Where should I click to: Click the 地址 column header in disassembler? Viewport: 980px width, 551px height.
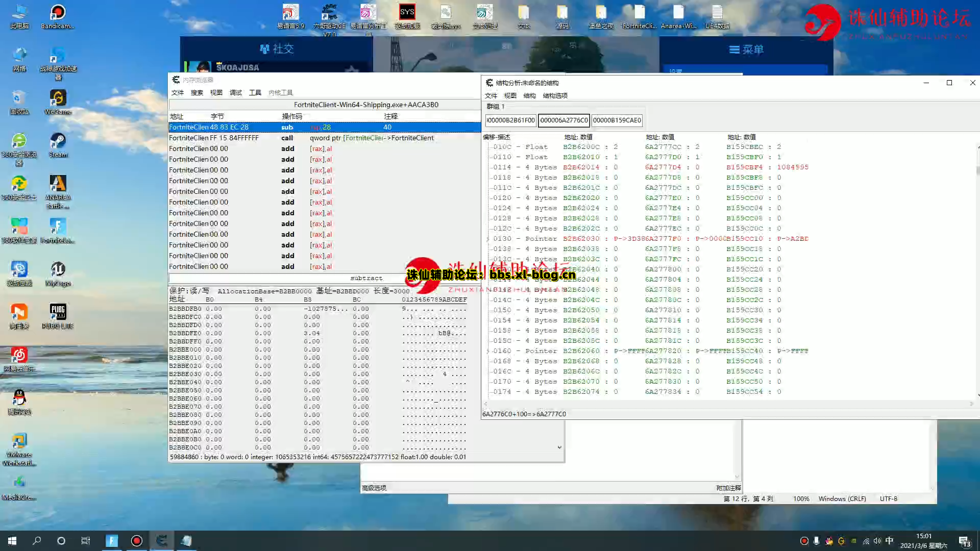[177, 116]
